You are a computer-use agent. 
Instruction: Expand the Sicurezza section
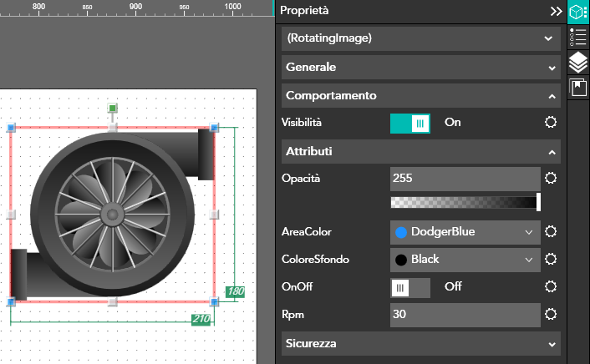tap(420, 343)
